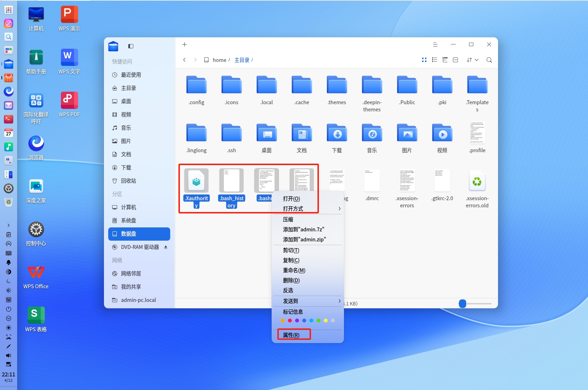The image size is (588, 390).
Task: Choose 压缩 in the context menu
Action: pos(308,219)
